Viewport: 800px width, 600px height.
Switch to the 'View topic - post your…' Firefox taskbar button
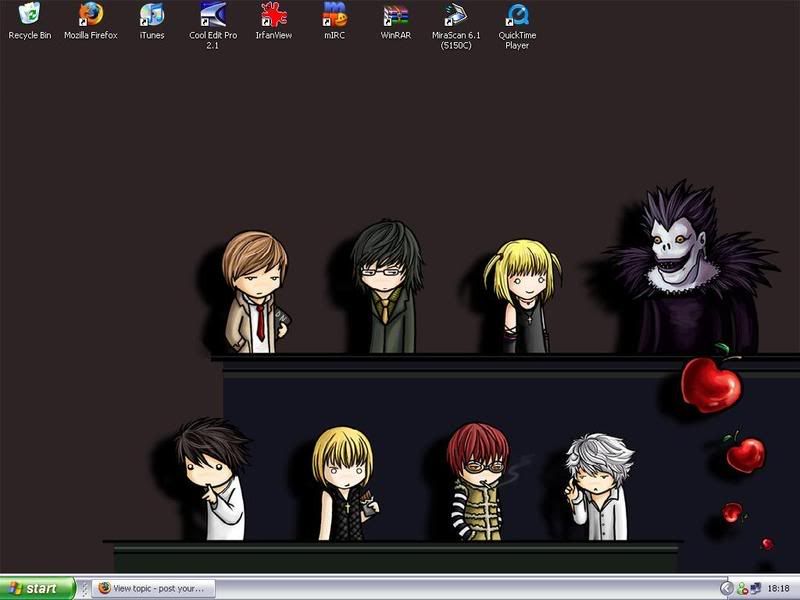click(154, 588)
